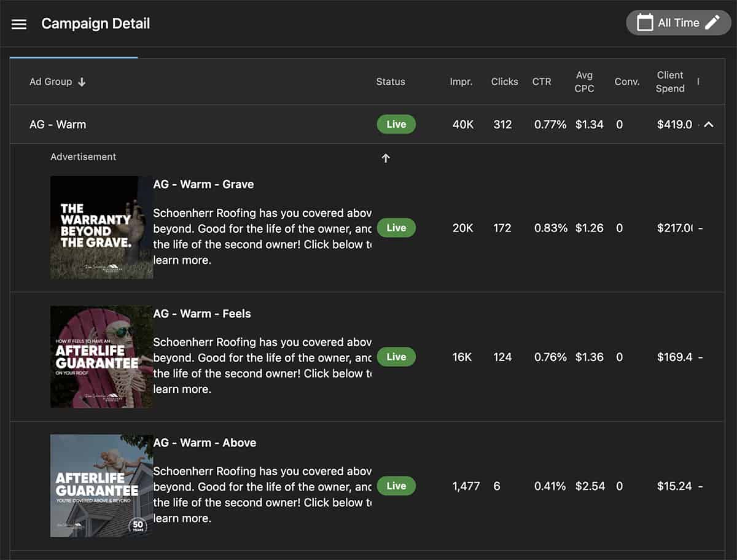
Task: Sort by the Impr. column header
Action: coord(461,82)
